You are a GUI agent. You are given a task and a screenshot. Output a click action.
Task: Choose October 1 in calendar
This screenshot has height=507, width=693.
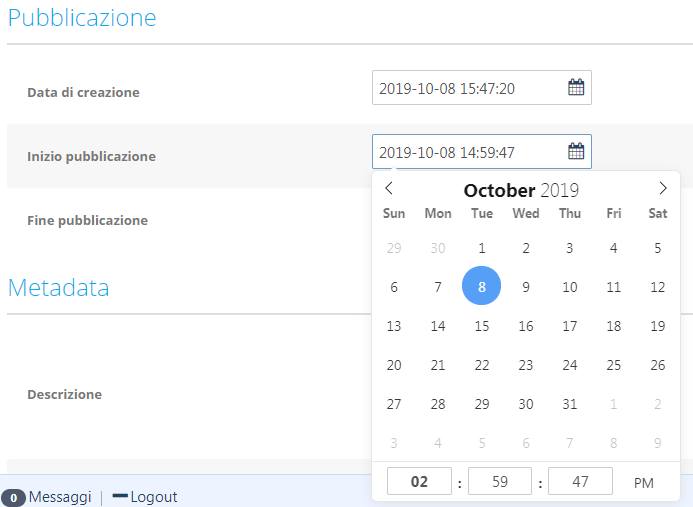tap(482, 248)
